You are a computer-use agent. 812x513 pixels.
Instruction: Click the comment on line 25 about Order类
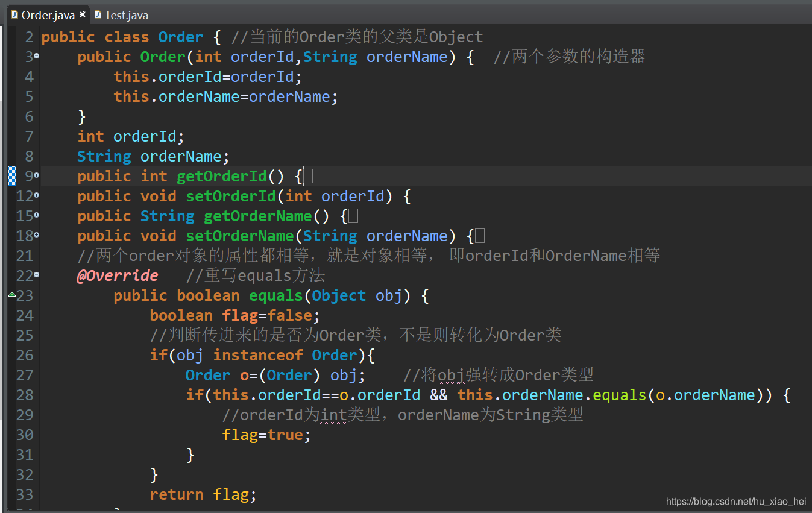pyautogui.click(x=356, y=335)
